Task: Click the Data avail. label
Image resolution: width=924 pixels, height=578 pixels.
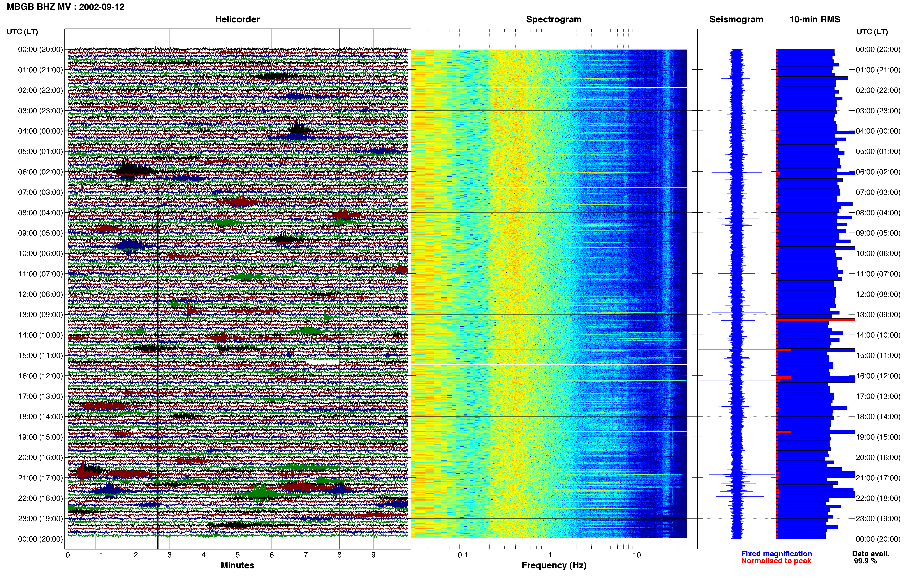Action: click(x=870, y=554)
